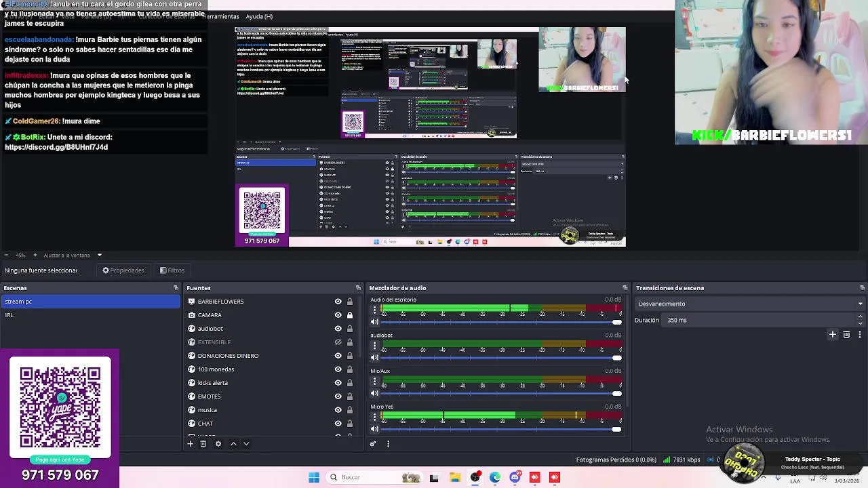Pop out Transiciones de escena dock
This screenshot has height=488, width=868.
coord(862,288)
